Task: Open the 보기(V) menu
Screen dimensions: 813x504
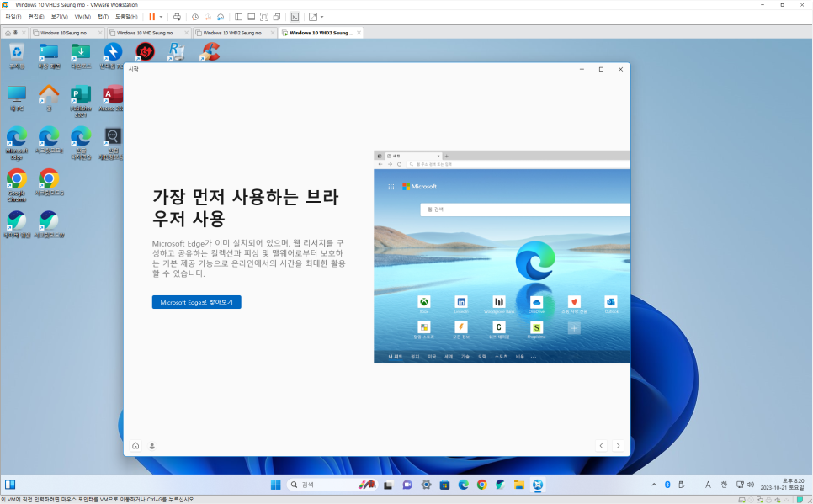Action: 59,17
